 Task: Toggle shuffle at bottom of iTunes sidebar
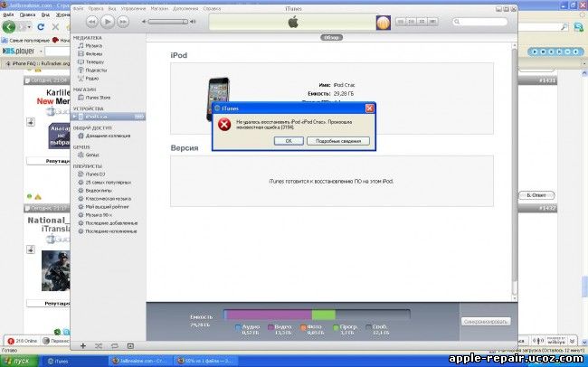point(99,346)
